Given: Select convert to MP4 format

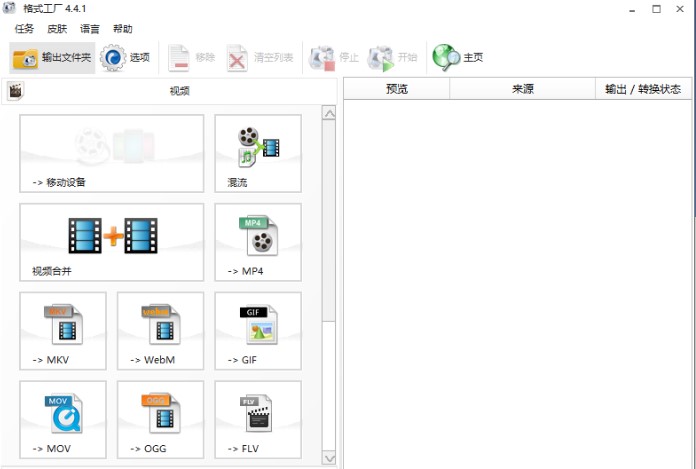Looking at the screenshot, I should point(257,242).
